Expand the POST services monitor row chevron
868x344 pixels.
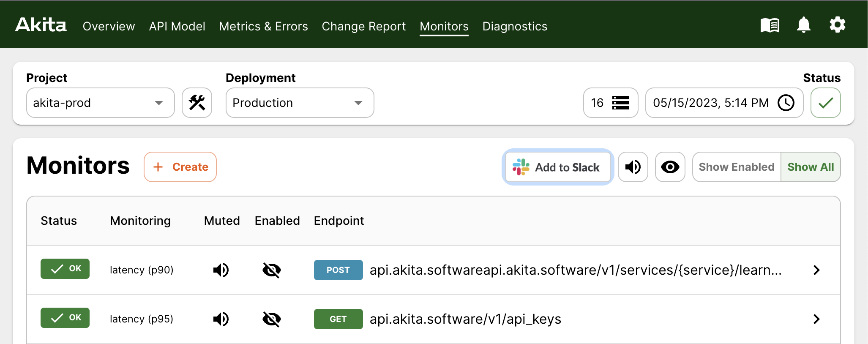coord(816,270)
